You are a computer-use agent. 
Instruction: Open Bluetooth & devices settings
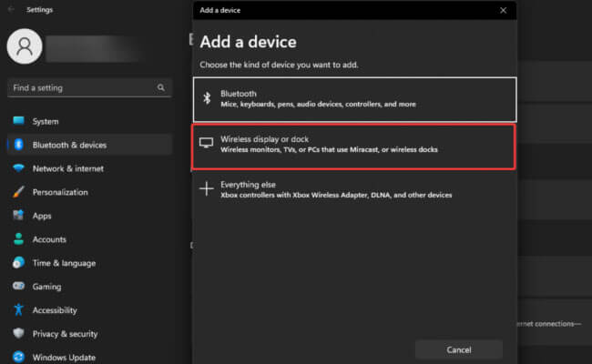90,145
